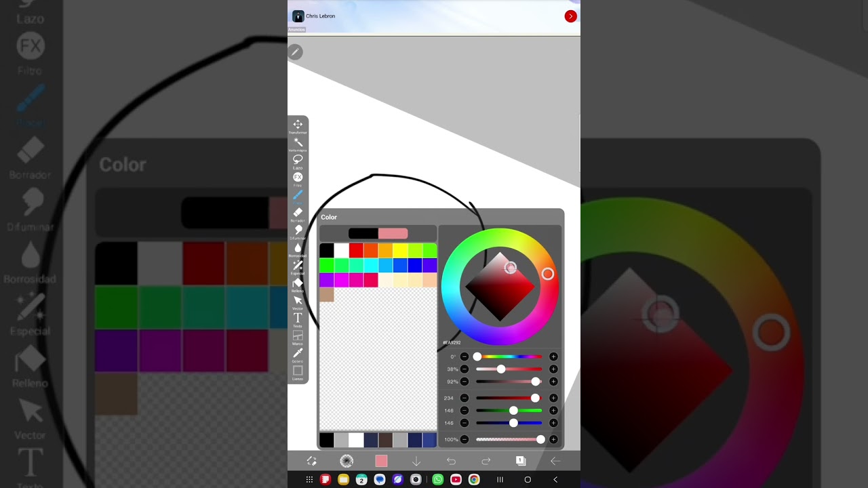This screenshot has height=488, width=868.
Task: Open the layers panel icon
Action: pos(521,461)
